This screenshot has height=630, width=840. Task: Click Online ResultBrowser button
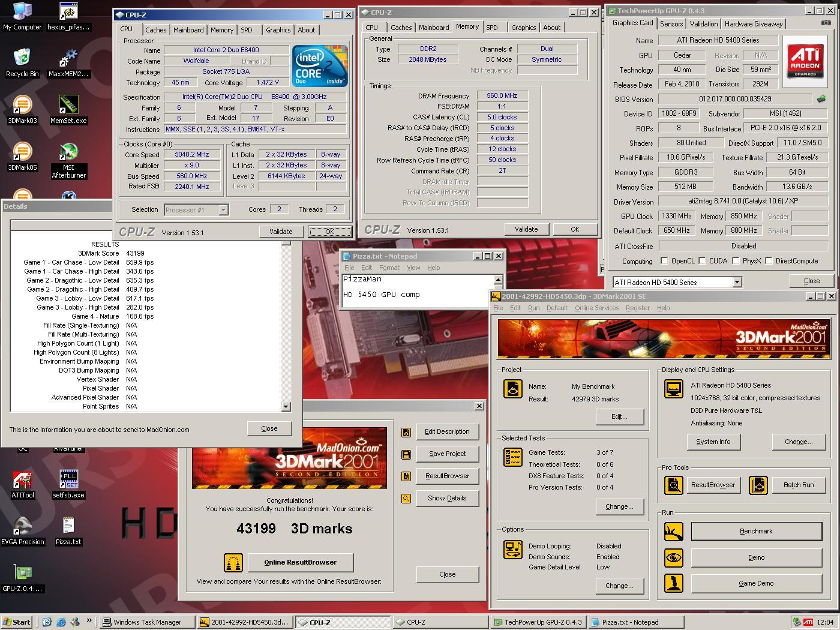click(301, 563)
